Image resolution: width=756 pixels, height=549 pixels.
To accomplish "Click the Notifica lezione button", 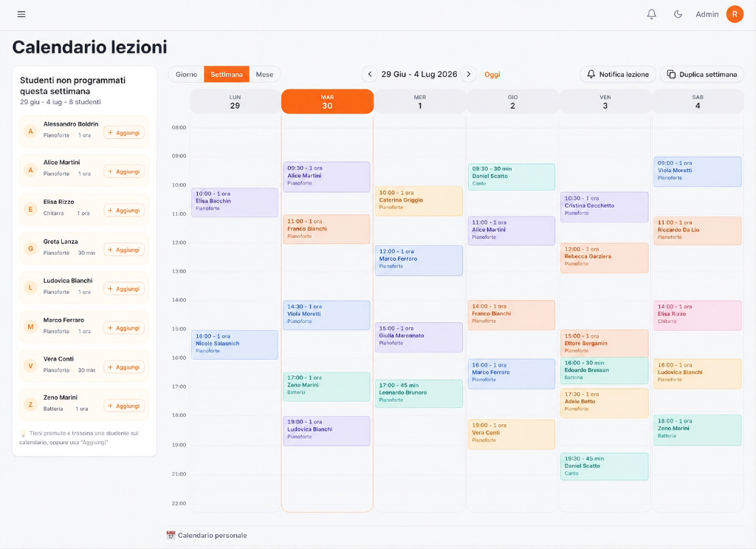I will (x=618, y=75).
